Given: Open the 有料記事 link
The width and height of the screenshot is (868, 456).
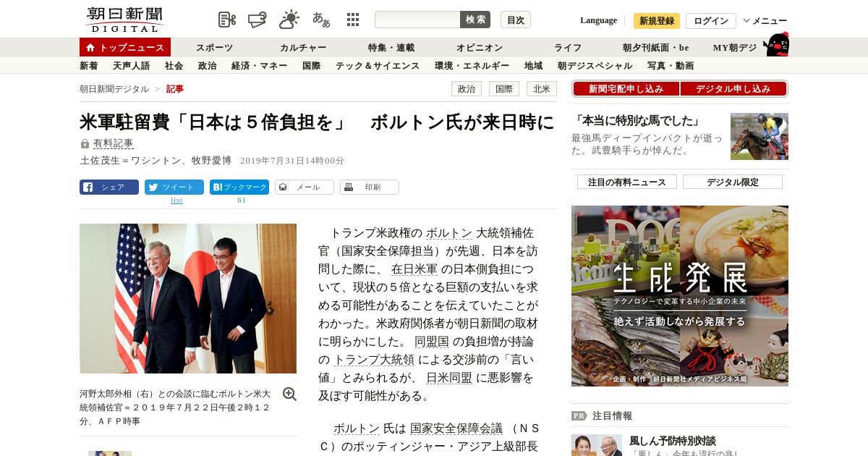Looking at the screenshot, I should point(114,143).
